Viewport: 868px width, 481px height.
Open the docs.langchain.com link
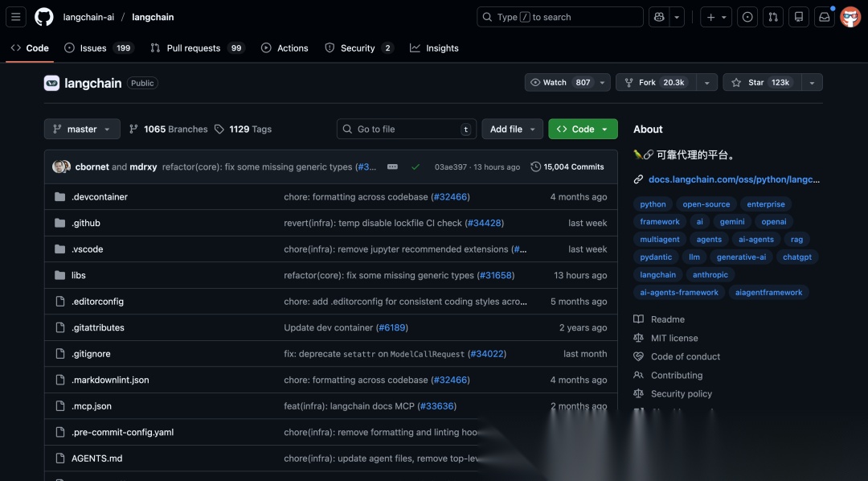click(734, 179)
